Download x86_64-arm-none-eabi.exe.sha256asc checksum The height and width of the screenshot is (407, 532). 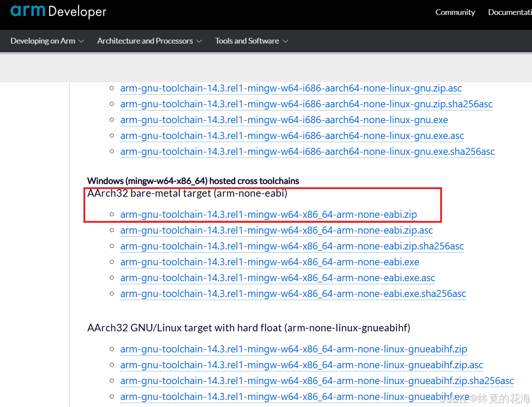point(293,294)
